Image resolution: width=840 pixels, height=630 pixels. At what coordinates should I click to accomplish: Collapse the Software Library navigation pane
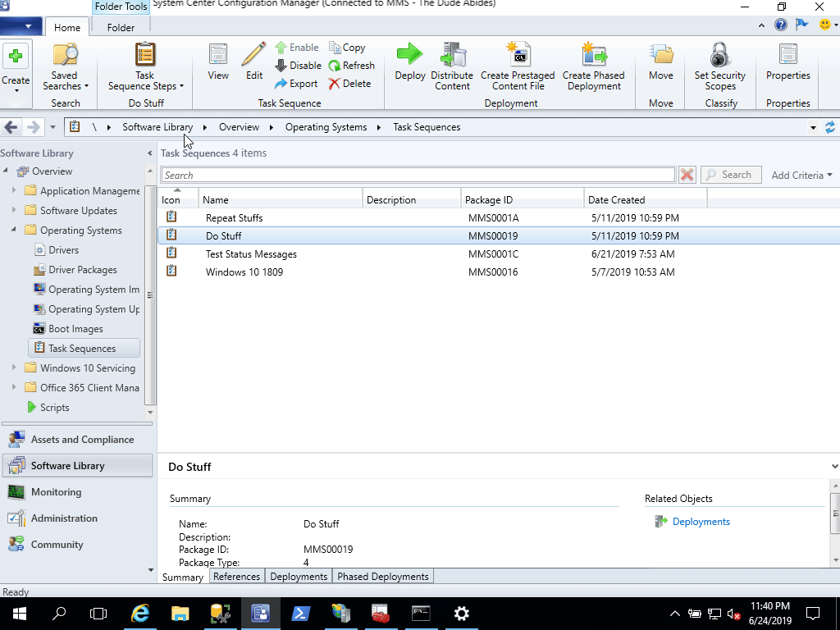click(149, 153)
